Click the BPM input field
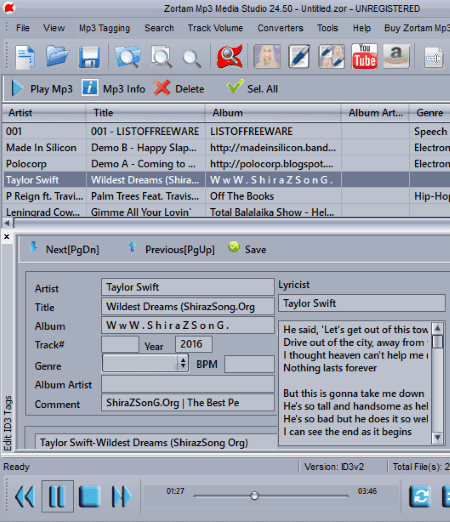Viewport: 450px width, 522px height. (x=249, y=364)
